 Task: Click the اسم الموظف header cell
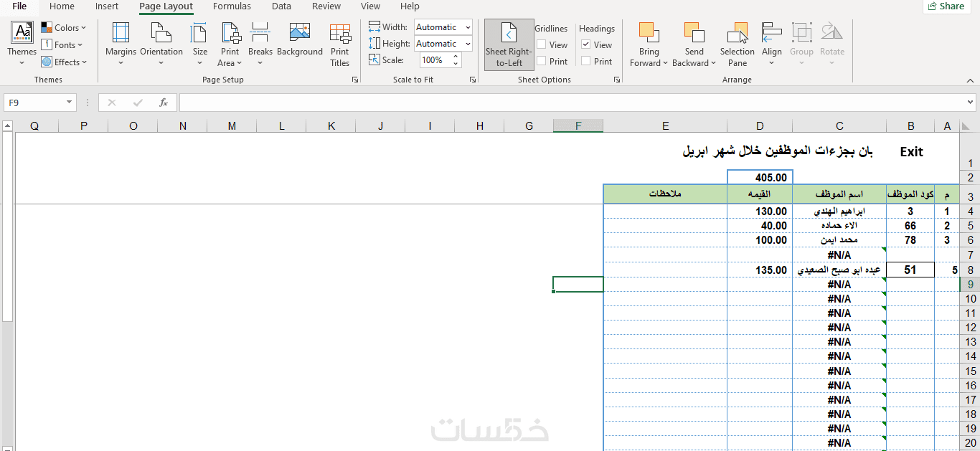tap(839, 194)
